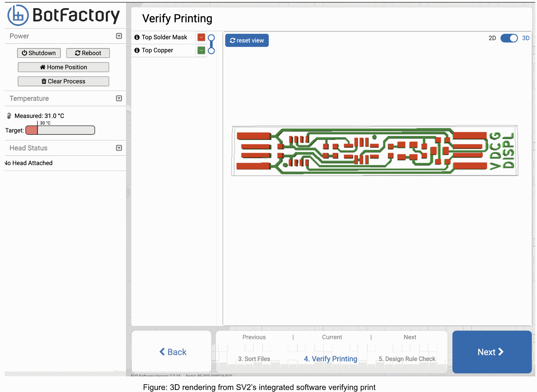Image resolution: width=537 pixels, height=392 pixels.
Task: Click the blue Next button
Action: click(492, 352)
